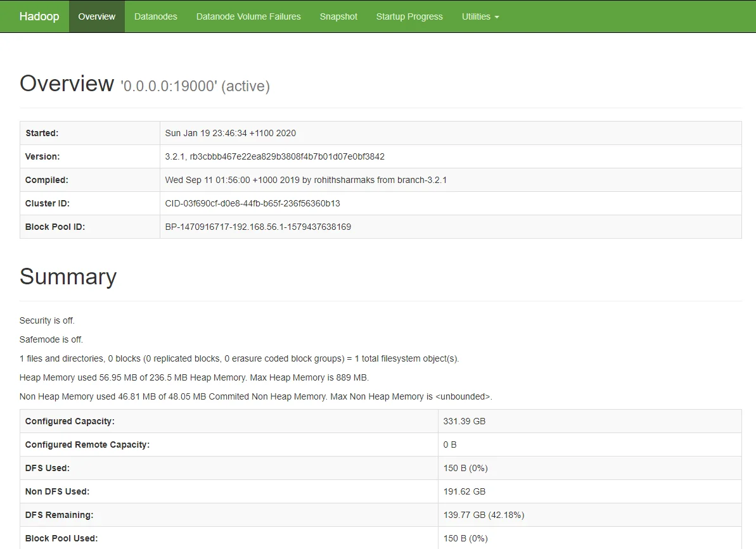Click the DFS Remaining value 139.77 GB
The height and width of the screenshot is (549, 756).
tap(484, 515)
